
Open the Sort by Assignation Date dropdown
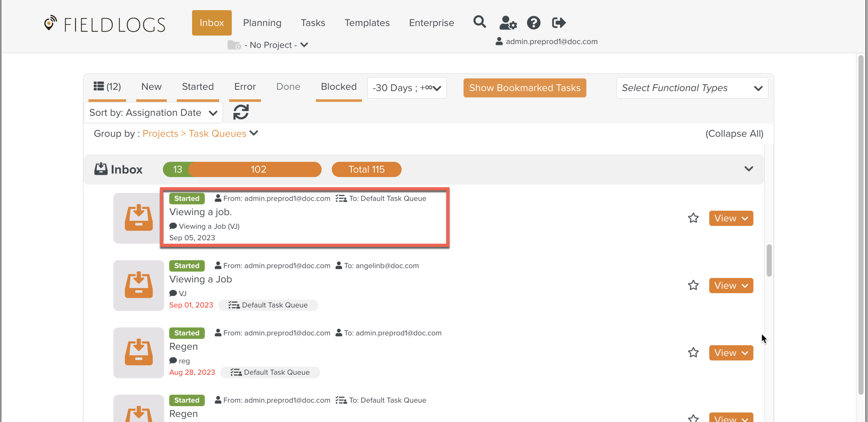click(x=153, y=113)
